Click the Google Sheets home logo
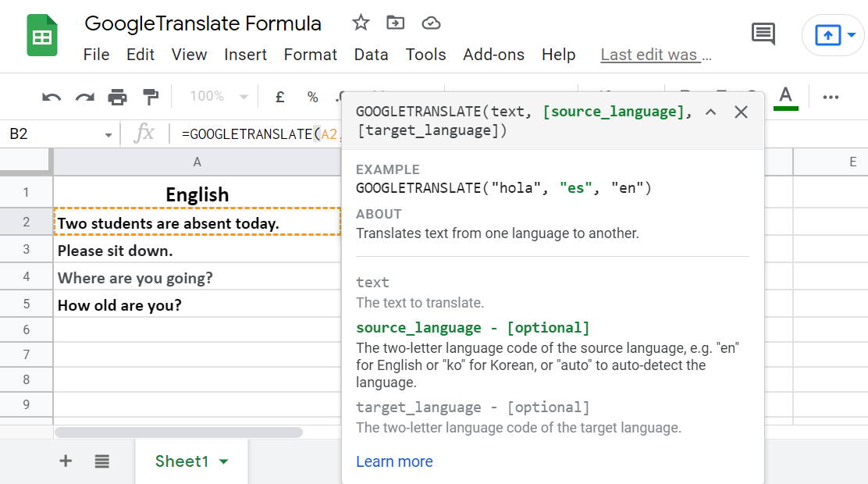Image resolution: width=868 pixels, height=484 pixels. [42, 37]
